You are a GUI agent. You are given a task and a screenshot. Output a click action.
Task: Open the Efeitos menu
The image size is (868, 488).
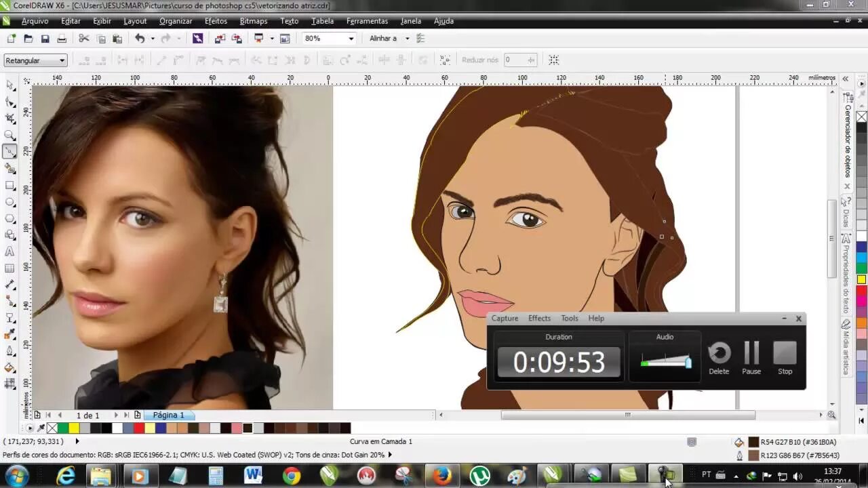(x=216, y=21)
